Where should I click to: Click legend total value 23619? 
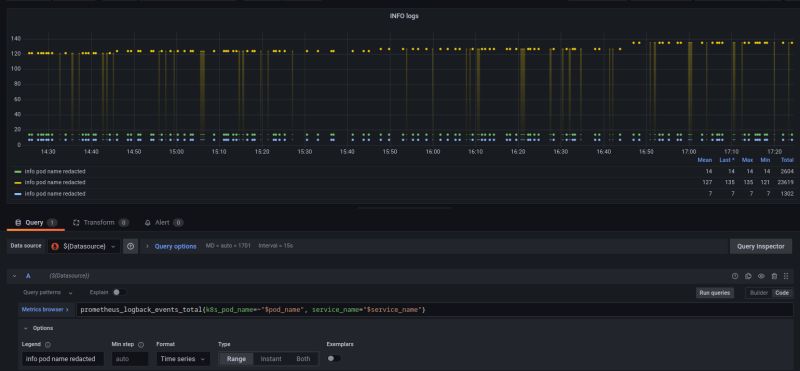[786, 183]
